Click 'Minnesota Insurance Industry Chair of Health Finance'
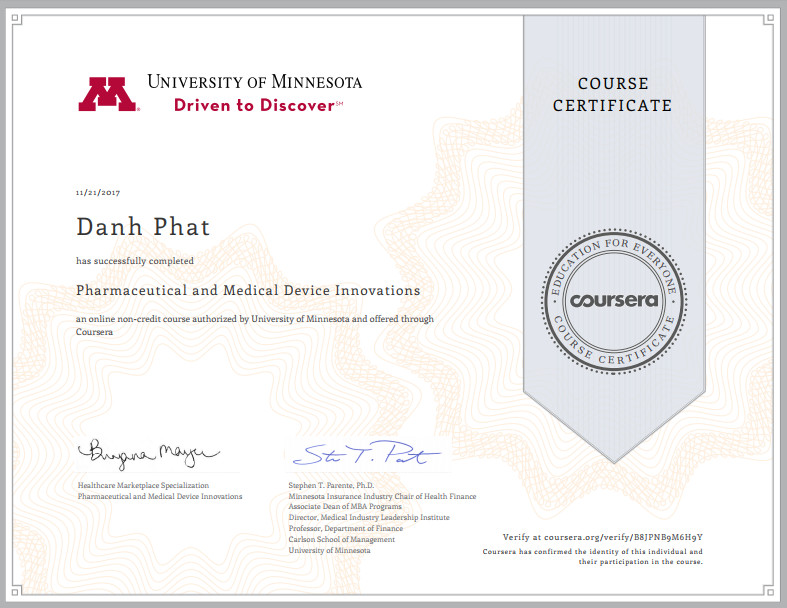The height and width of the screenshot is (608, 787). pyautogui.click(x=382, y=497)
